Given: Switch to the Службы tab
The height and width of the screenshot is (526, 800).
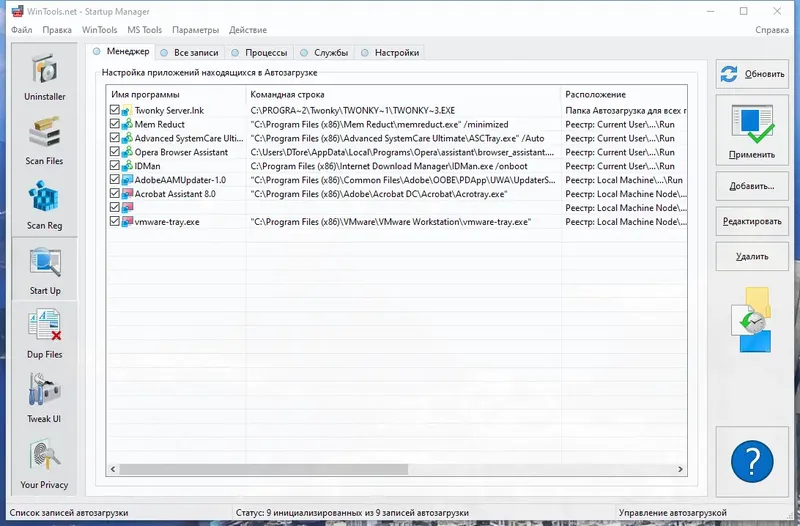Looking at the screenshot, I should [325, 53].
